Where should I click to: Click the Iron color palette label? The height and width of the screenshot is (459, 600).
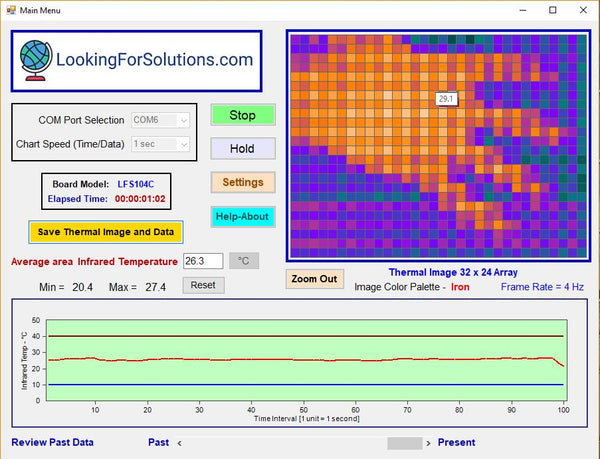point(460,287)
